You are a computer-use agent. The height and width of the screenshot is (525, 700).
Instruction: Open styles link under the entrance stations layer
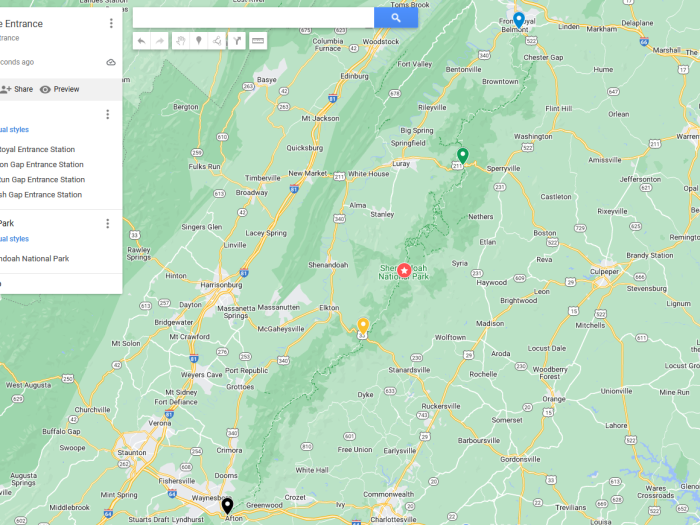pos(14,129)
